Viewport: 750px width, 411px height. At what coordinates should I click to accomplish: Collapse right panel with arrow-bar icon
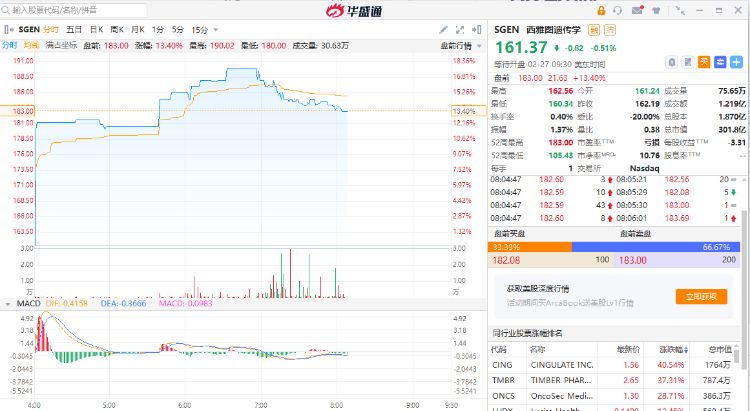click(x=476, y=30)
